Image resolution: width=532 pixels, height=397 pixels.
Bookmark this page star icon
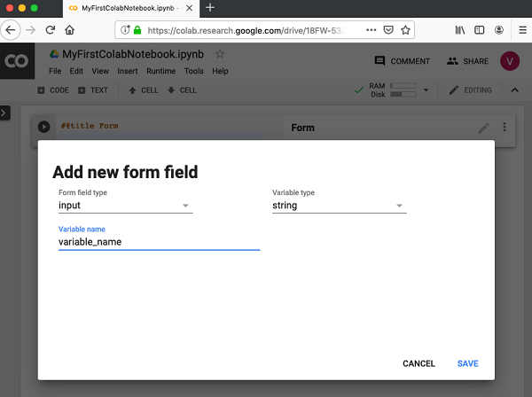point(405,30)
